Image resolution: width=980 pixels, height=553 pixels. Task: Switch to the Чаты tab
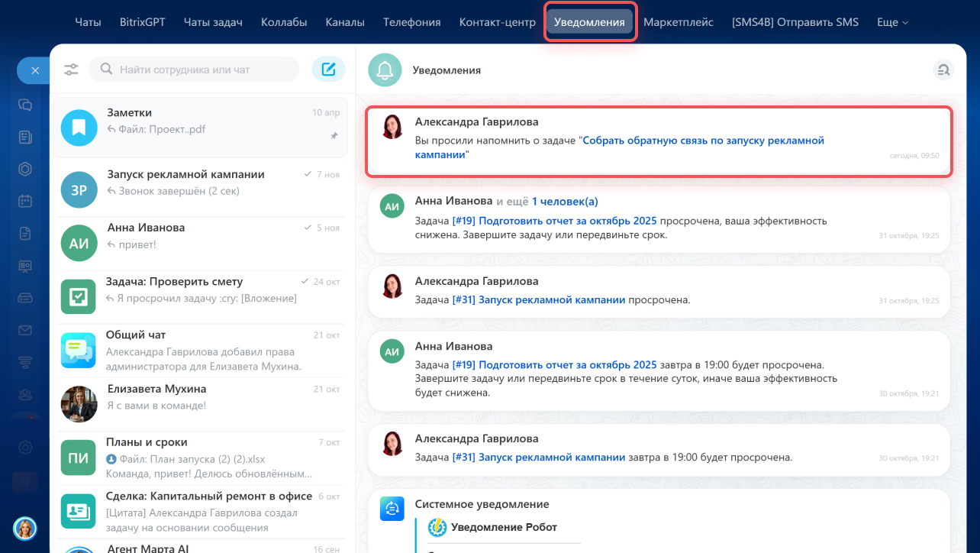(88, 22)
